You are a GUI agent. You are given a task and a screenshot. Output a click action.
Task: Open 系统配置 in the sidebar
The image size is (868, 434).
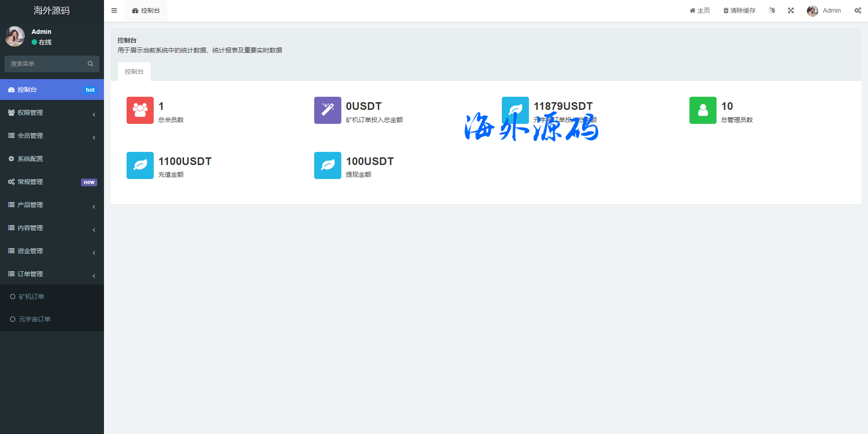[x=30, y=159]
